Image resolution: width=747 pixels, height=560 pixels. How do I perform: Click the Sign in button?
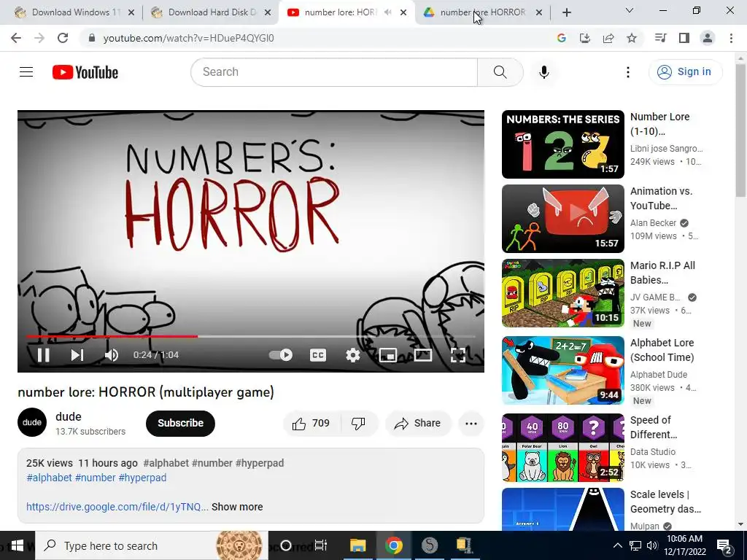(685, 72)
